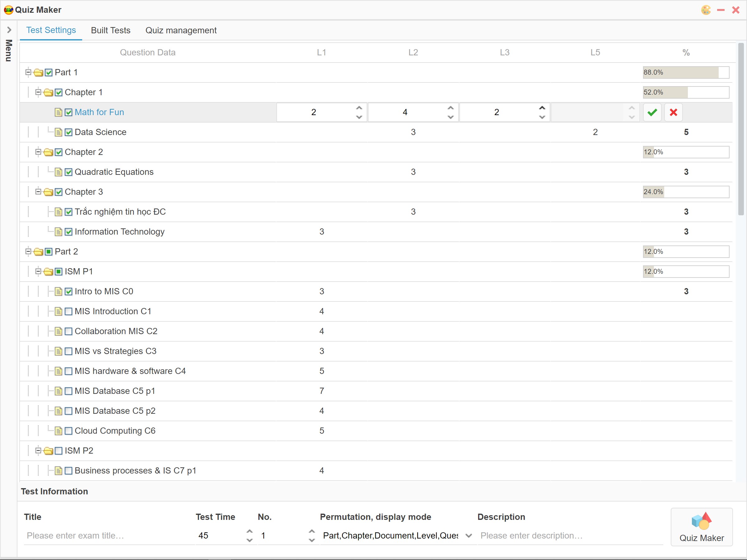This screenshot has width=747, height=560.
Task: Open the Quiz management tab
Action: (181, 30)
